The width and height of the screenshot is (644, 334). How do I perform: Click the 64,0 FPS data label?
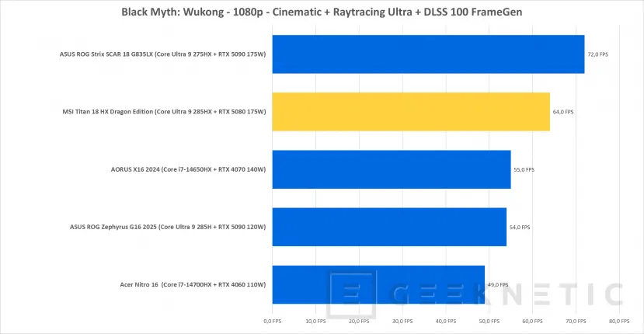563,112
